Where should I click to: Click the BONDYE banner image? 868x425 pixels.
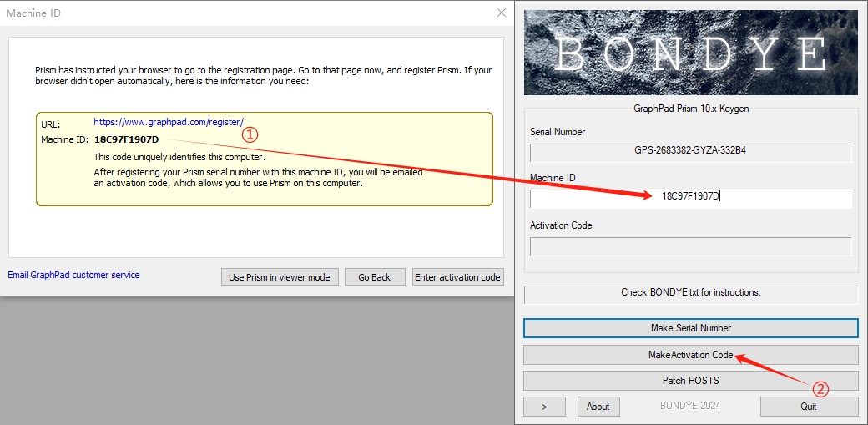tap(690, 53)
